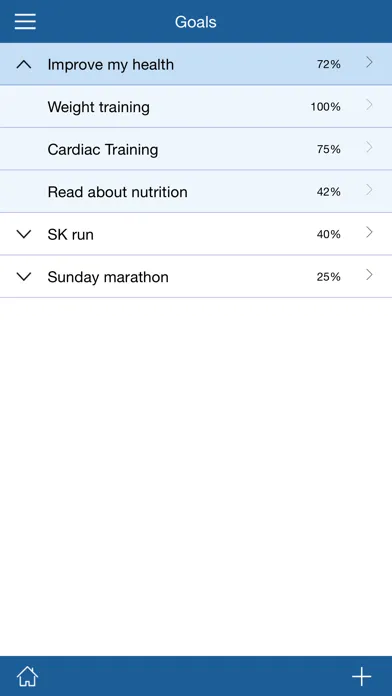The width and height of the screenshot is (392, 696).
Task: Expand the SK run goal
Action: point(24,234)
